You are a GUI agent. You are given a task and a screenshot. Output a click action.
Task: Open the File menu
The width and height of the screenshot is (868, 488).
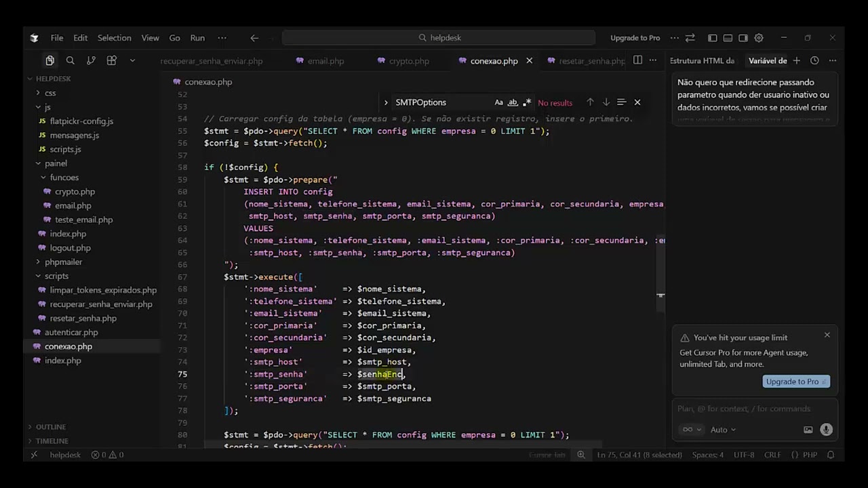[57, 38]
